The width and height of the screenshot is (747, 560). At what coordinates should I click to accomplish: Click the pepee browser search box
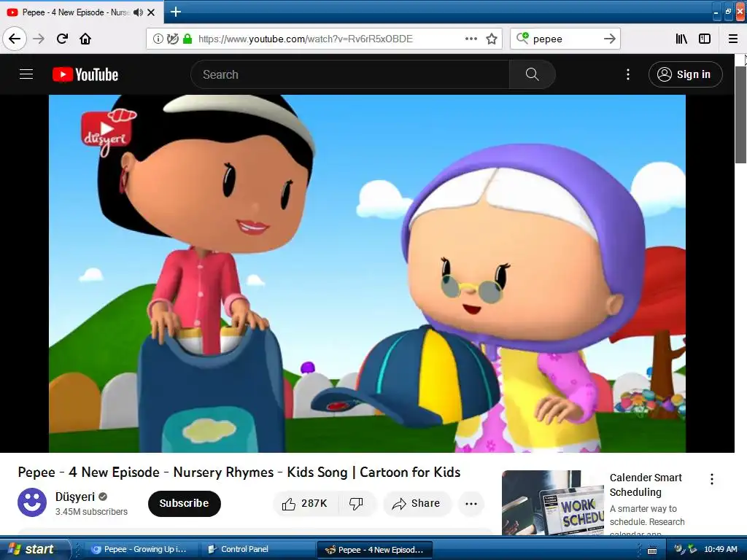[x=565, y=39]
